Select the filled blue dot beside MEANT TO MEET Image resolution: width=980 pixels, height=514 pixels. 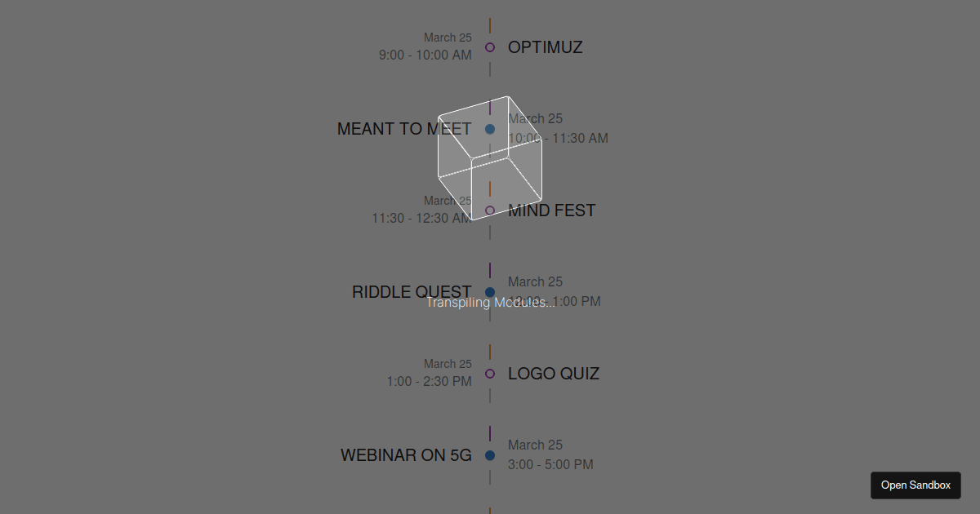click(x=489, y=128)
